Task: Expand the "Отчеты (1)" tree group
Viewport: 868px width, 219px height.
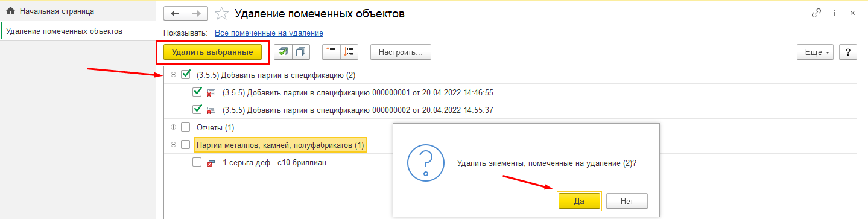Action: 174,127
